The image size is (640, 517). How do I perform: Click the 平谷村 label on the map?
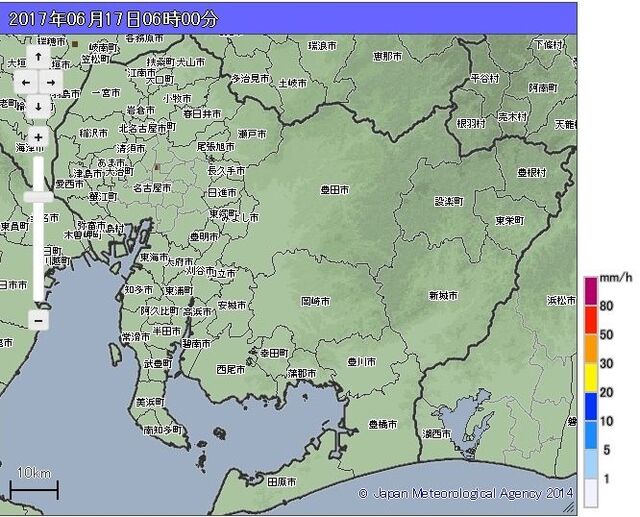point(484,78)
